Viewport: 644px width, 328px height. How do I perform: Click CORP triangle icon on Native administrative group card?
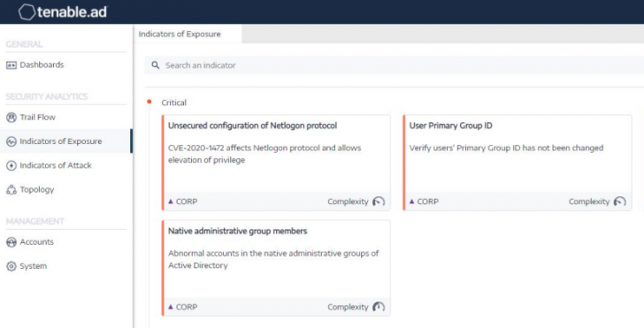click(171, 307)
